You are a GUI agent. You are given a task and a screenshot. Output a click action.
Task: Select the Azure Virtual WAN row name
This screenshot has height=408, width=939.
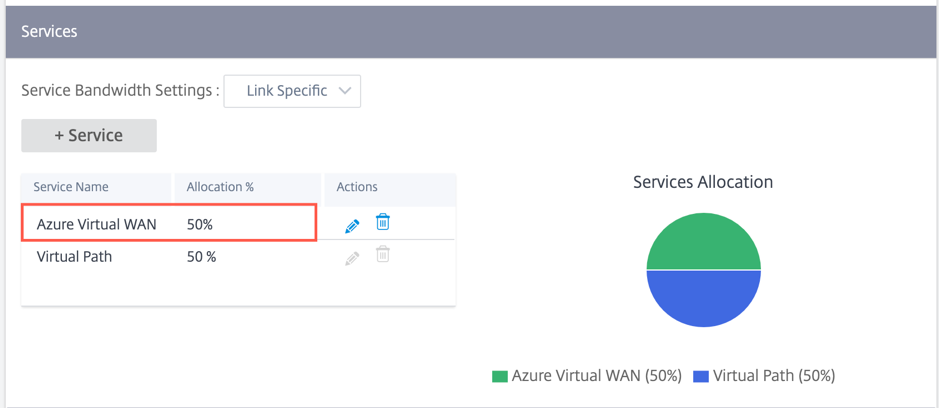[x=96, y=225]
